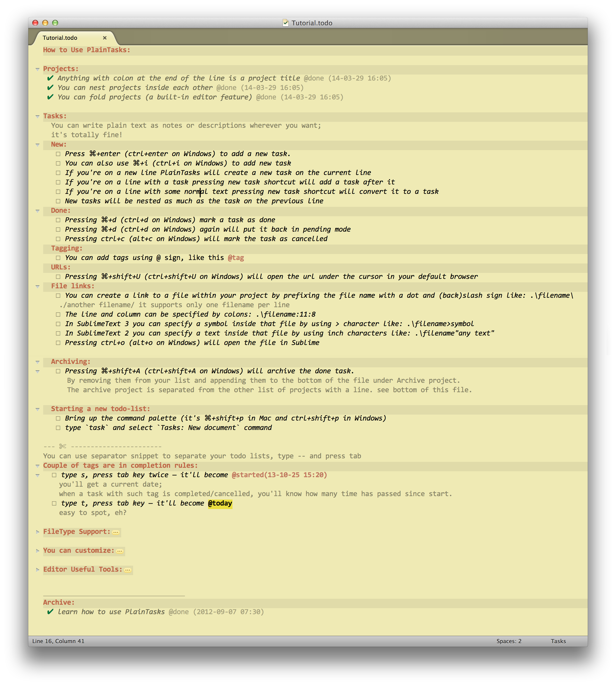Screen dimensions: 616x682
Task: Close the Tutorial.todo tab
Action: coord(105,38)
